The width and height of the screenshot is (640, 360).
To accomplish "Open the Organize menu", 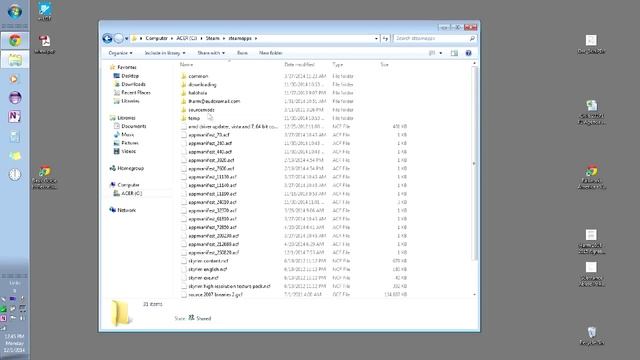I will click(120, 53).
